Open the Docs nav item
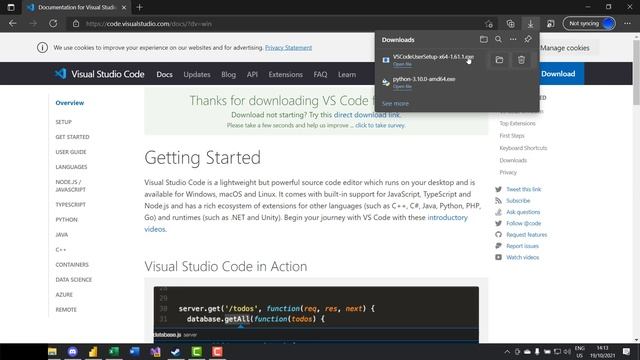Screen dimensions: 640x360 [x=164, y=74]
